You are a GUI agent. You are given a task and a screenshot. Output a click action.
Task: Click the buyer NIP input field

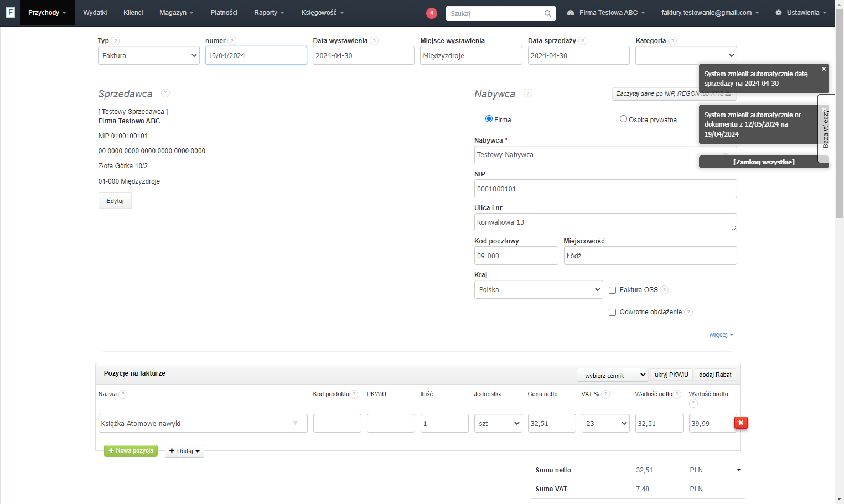(605, 189)
